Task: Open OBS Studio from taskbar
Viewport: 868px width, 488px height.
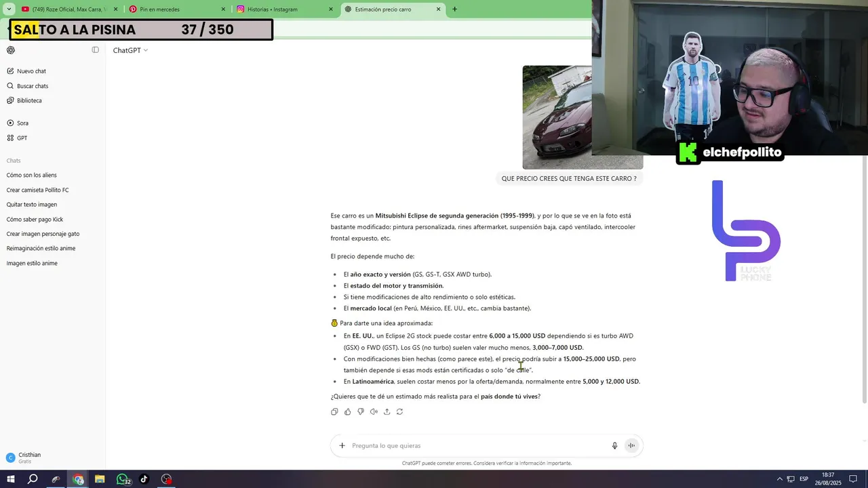Action: coord(166,479)
